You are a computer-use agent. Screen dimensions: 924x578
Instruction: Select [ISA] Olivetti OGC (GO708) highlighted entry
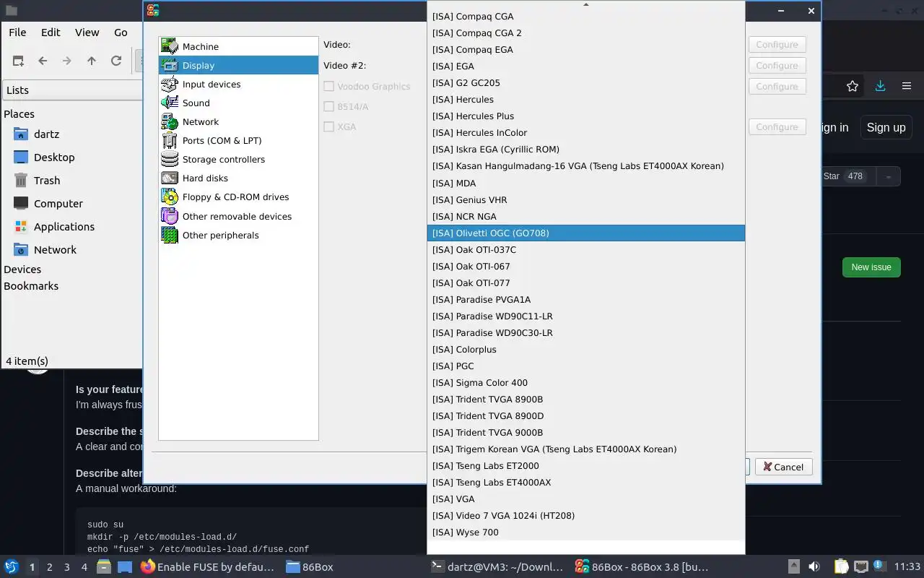tap(585, 233)
